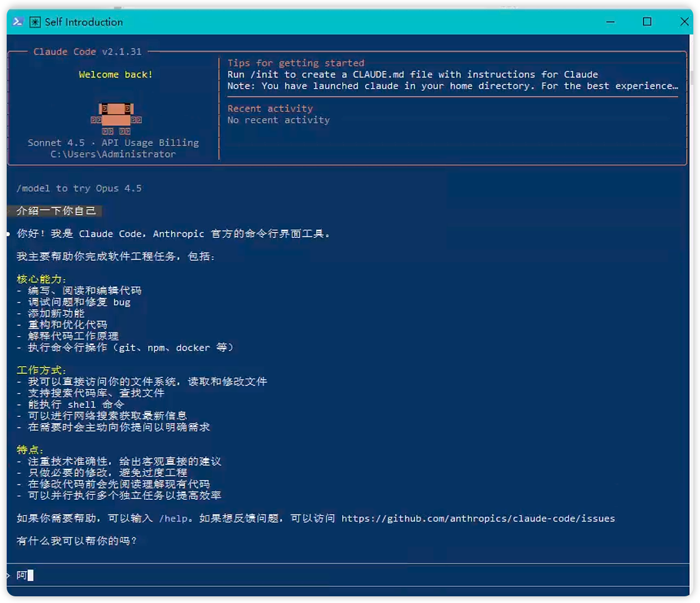Click the bullet 解释代码工作原理
This screenshot has height=603, width=700.
67,336
